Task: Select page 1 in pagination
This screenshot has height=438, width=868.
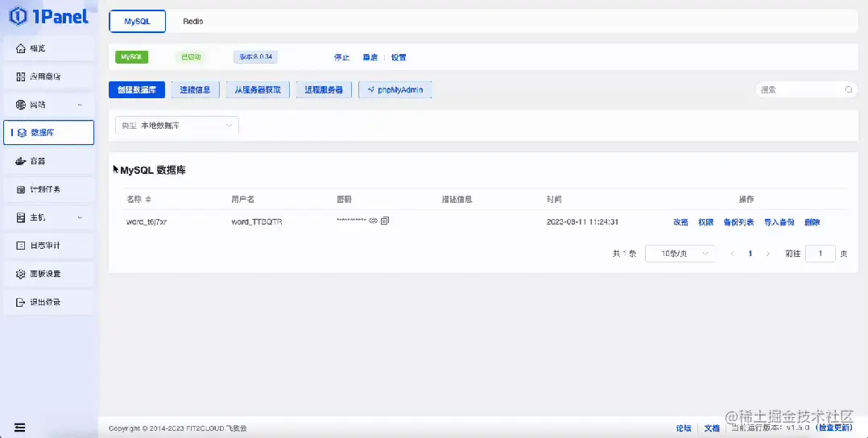Action: 750,254
